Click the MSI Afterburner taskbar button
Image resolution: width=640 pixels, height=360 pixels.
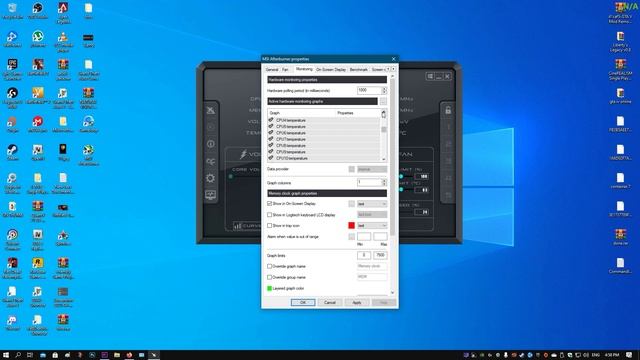[154, 355]
